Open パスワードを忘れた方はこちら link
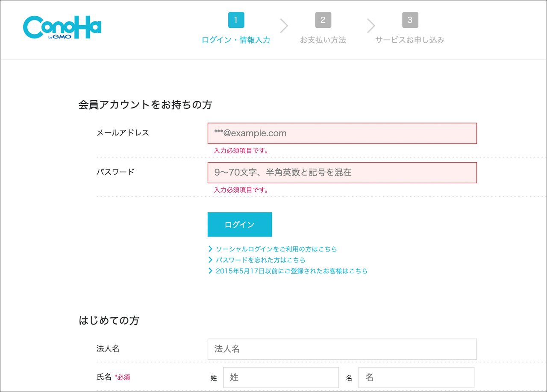 click(x=261, y=260)
